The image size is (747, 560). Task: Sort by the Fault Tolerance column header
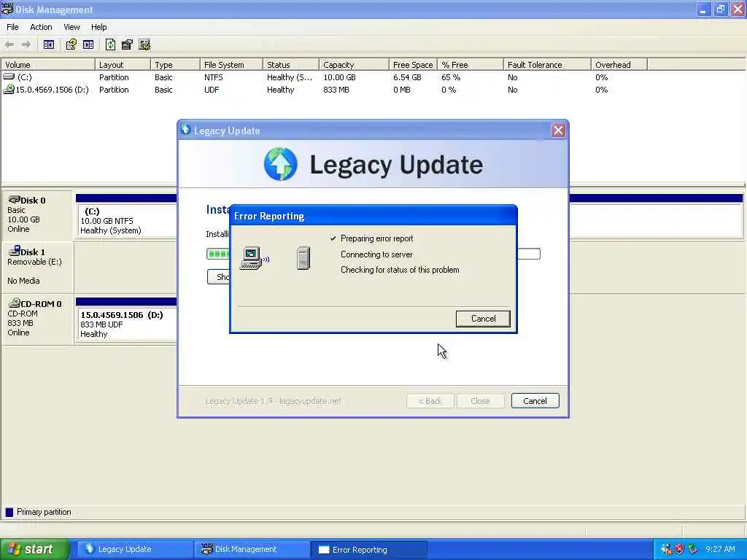tap(547, 65)
